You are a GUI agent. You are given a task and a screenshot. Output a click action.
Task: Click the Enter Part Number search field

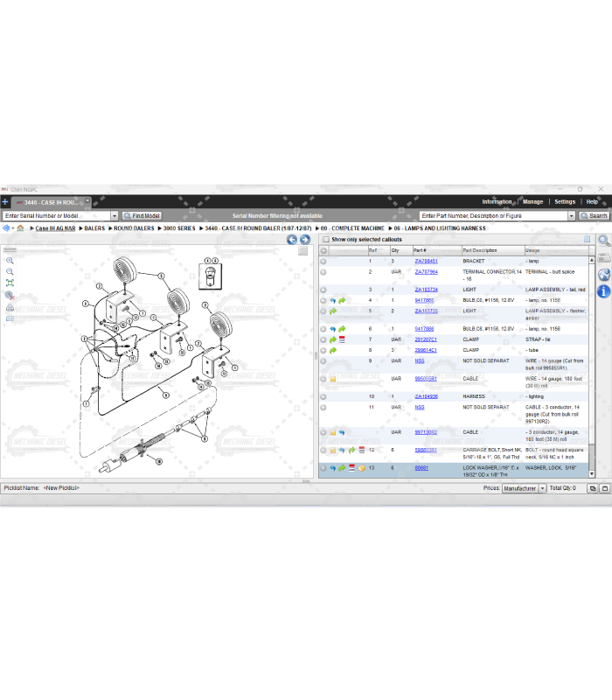pos(493,215)
